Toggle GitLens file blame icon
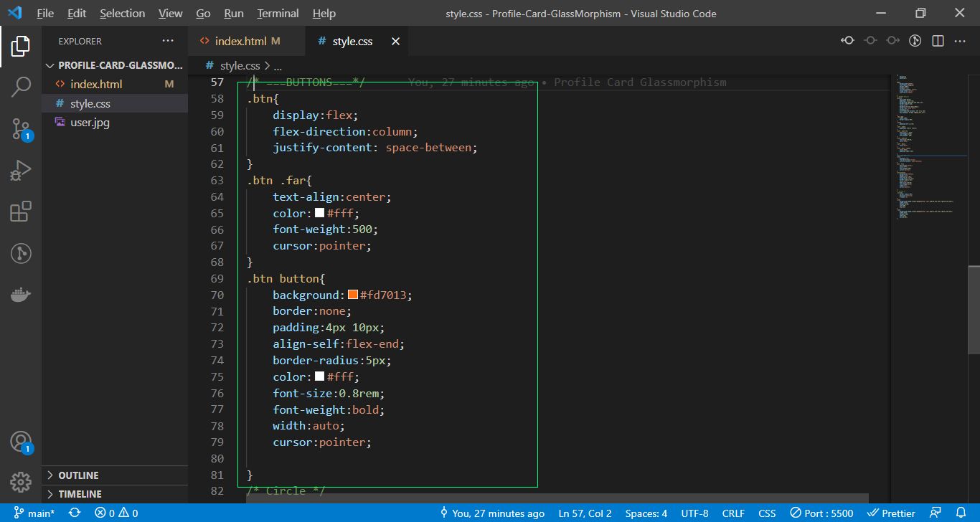The height and width of the screenshot is (522, 980). [x=915, y=41]
